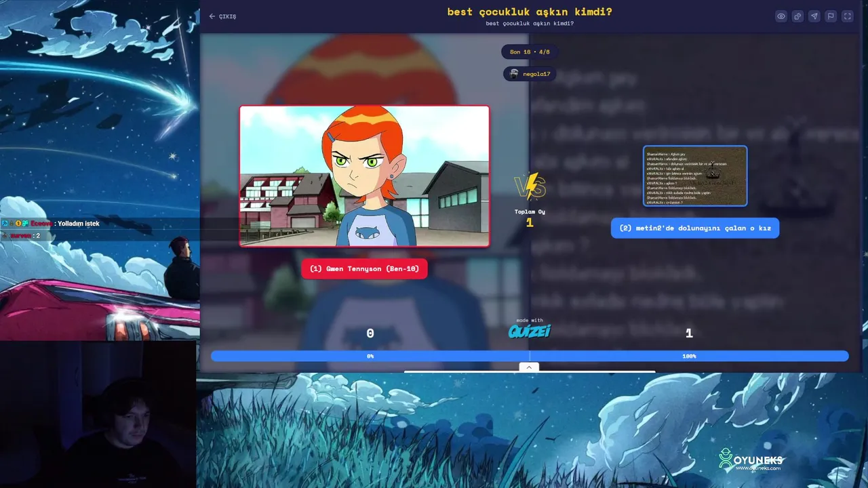Image resolution: width=868 pixels, height=488 pixels.
Task: Click the Toplam Oy total votes counter
Action: pos(530,217)
